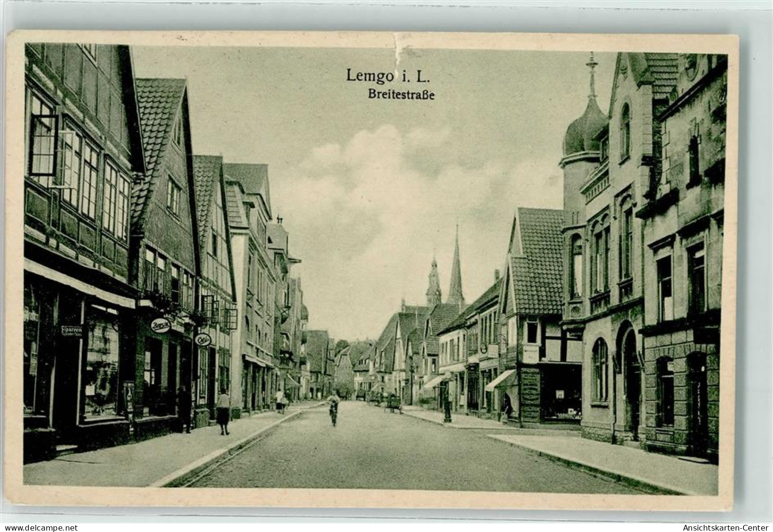
Task: Click the woman walking on left sidewalk
Action: click(x=223, y=412)
